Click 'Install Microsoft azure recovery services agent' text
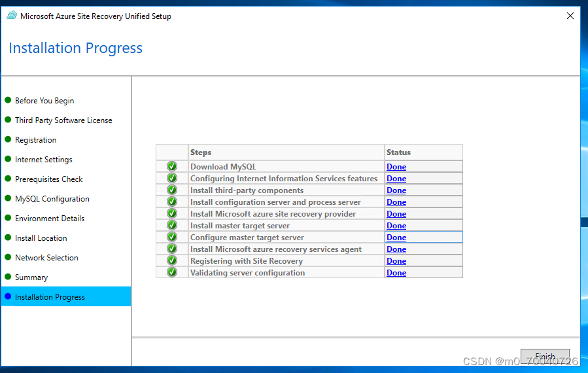The width and height of the screenshot is (588, 373). tap(275, 249)
